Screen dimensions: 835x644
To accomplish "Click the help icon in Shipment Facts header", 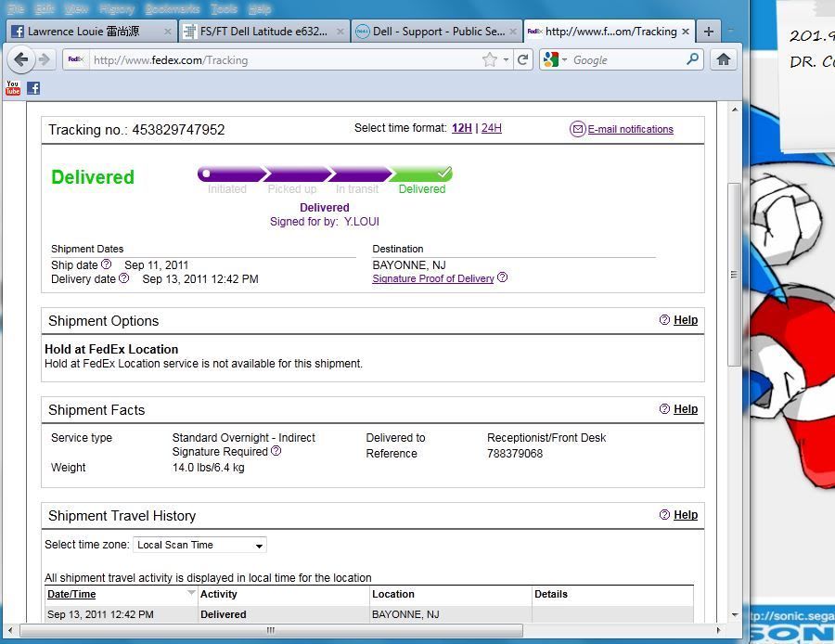I will (664, 408).
